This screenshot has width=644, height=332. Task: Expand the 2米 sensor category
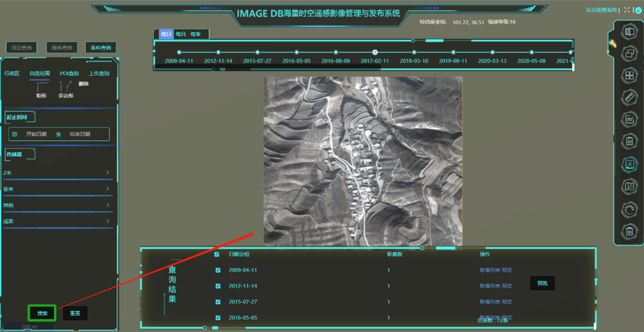point(57,173)
